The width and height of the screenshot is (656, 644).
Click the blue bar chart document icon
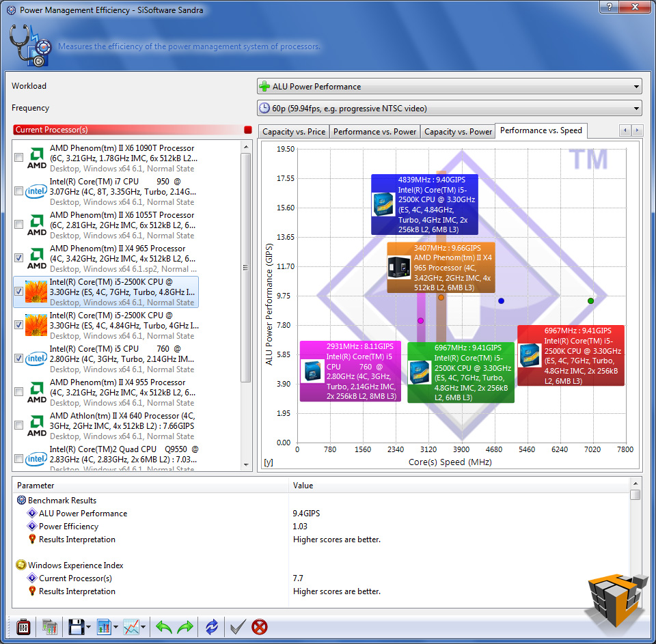click(x=104, y=627)
